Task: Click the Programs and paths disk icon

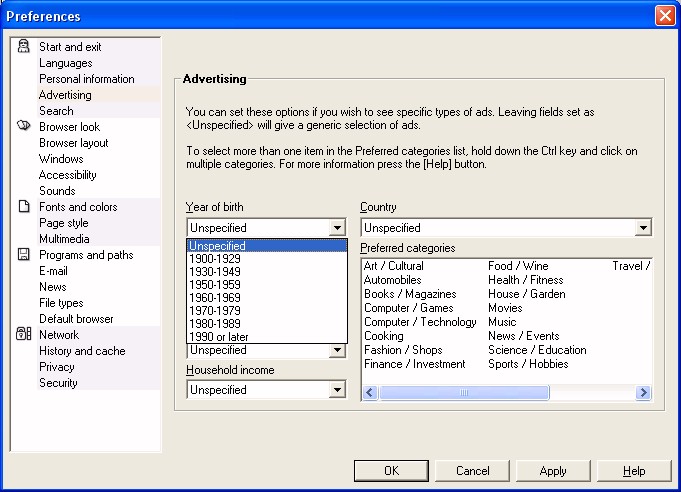Action: tap(24, 255)
